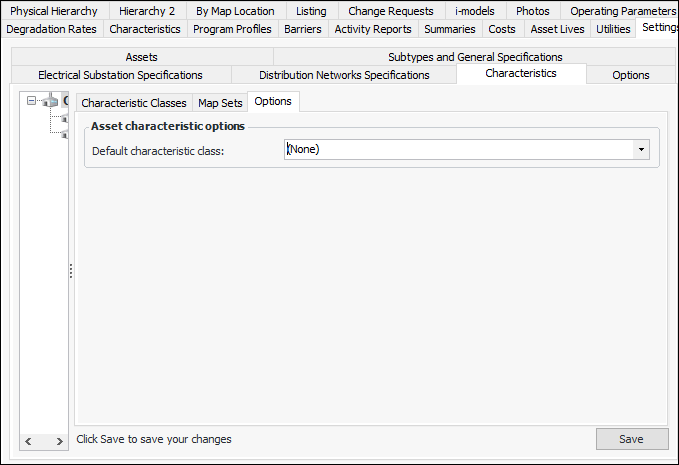Viewport: 679px width, 465px height.
Task: Select the first child tree node icon
Action: point(65,118)
